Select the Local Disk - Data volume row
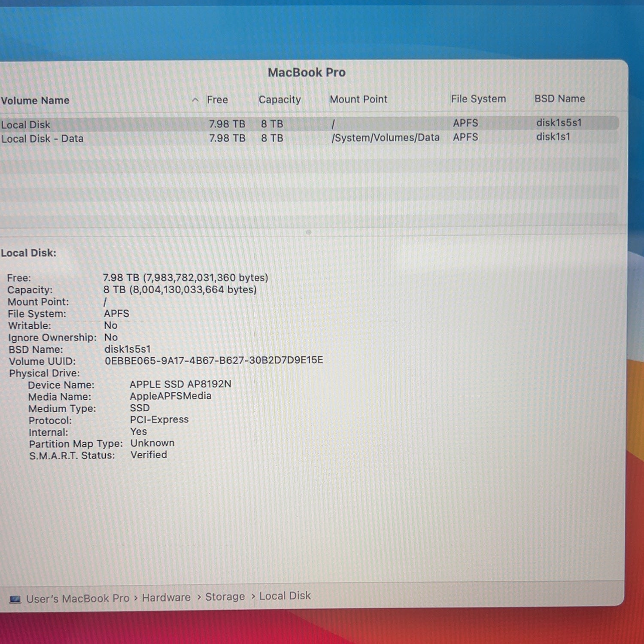 tap(309, 138)
